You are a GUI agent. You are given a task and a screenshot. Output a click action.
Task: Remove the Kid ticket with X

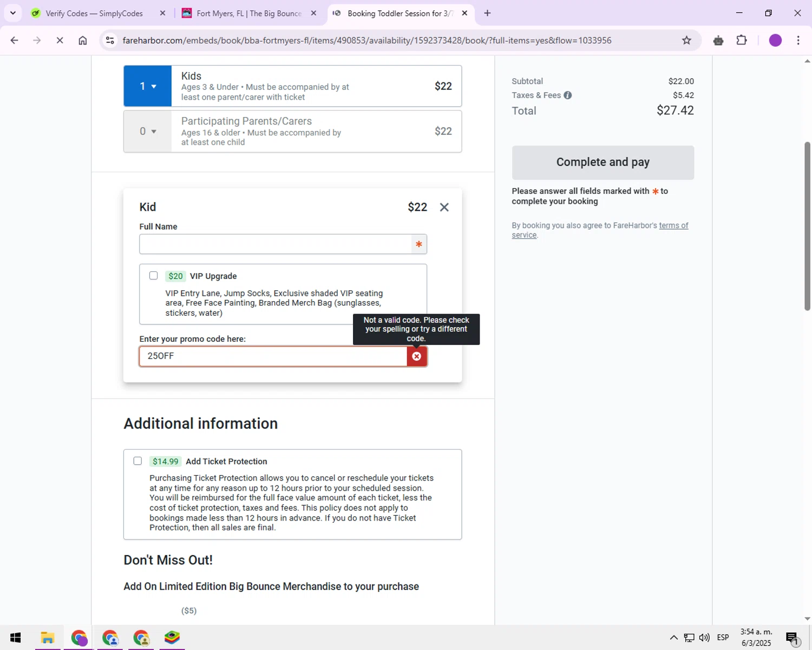[444, 207]
